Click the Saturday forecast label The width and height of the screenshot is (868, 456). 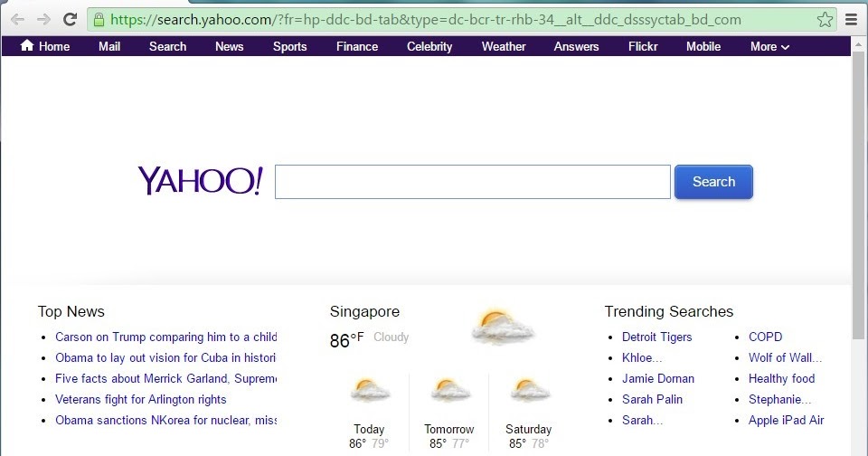coord(529,430)
